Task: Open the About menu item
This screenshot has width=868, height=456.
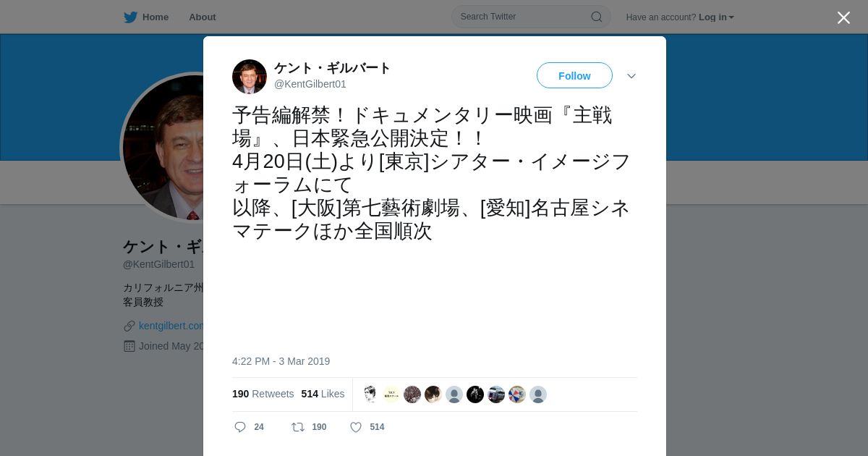Action: [203, 17]
